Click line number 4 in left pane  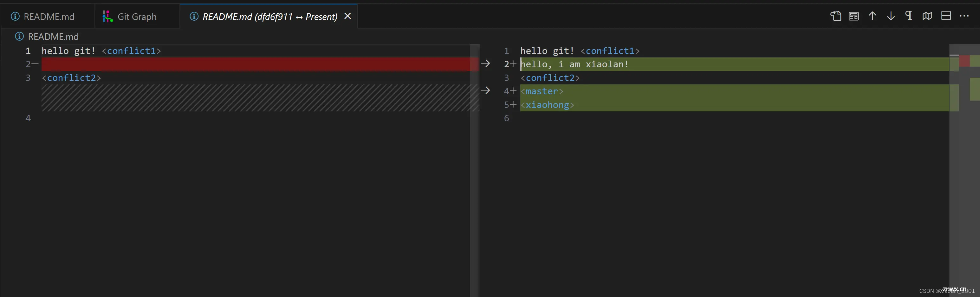[x=28, y=118]
